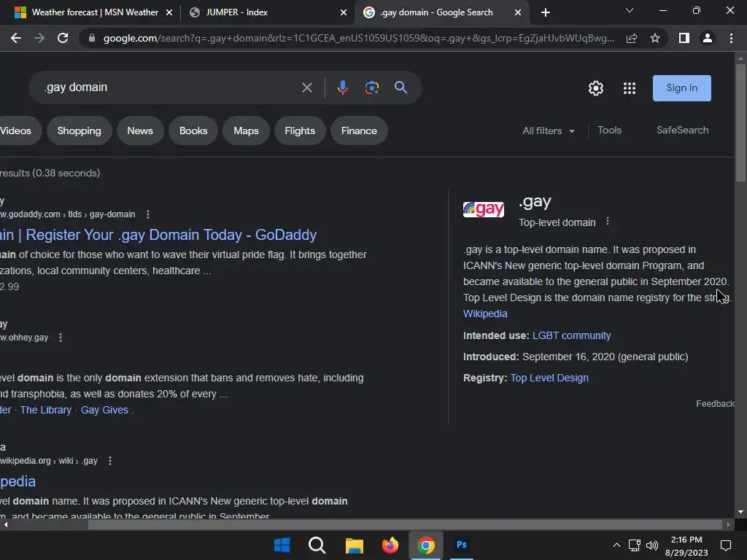Filter results by Books
This screenshot has height=560, width=747.
(193, 131)
